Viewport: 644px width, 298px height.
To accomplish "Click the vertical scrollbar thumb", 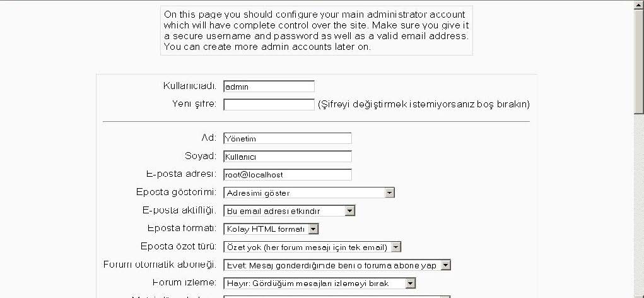I will (639, 63).
